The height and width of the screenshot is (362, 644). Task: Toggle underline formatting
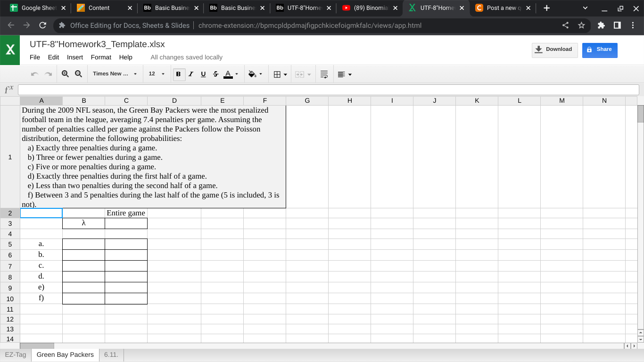point(203,74)
